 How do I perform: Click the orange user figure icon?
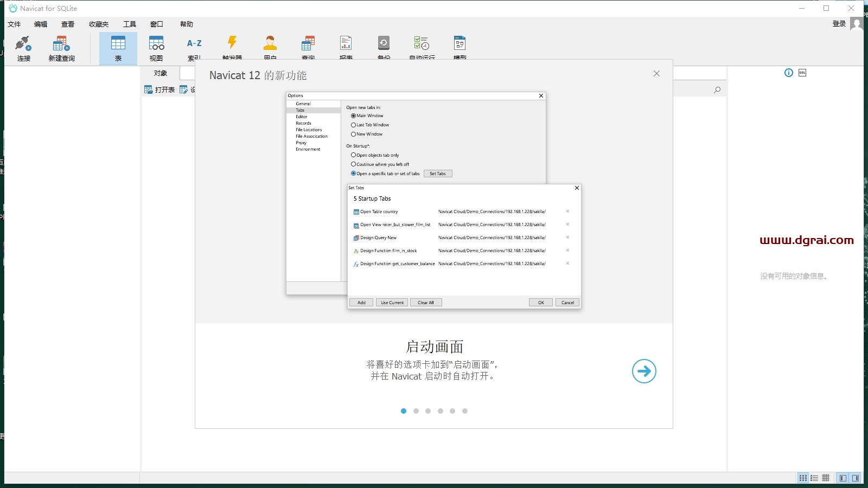point(270,43)
